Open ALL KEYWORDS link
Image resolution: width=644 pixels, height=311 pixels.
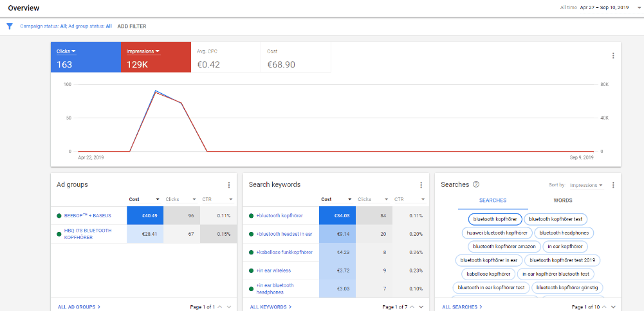(x=271, y=307)
